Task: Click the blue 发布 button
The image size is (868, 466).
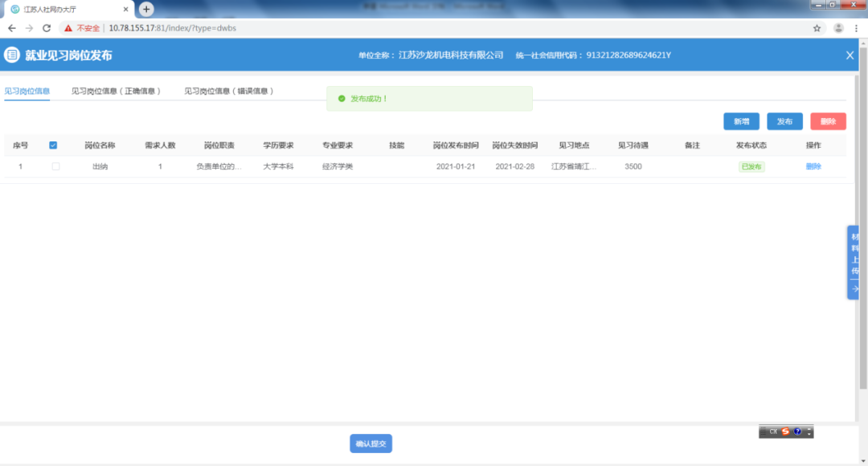Action: click(784, 121)
